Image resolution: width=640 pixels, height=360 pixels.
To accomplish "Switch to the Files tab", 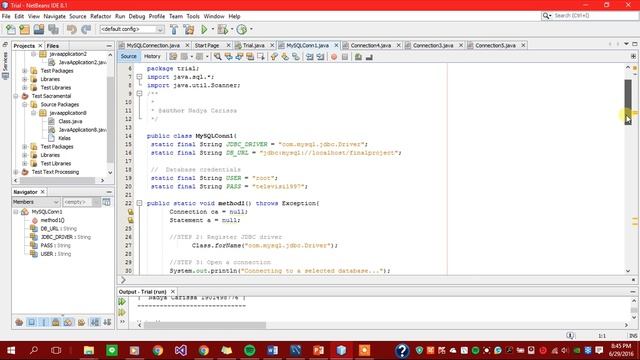I will 53,46.
